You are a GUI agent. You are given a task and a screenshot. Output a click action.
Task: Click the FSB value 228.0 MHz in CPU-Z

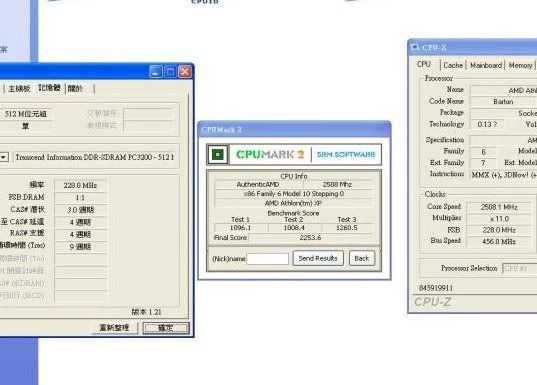point(499,230)
